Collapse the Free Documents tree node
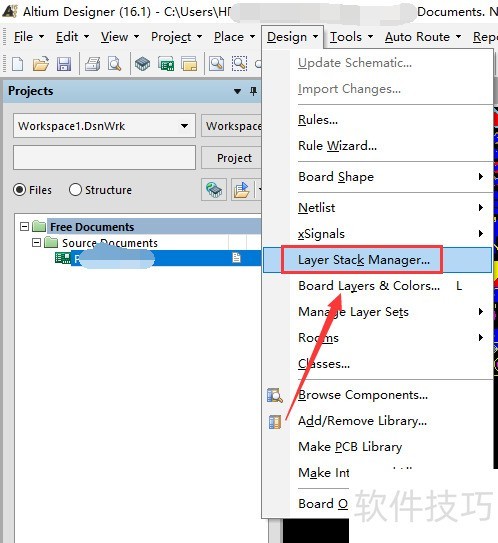The image size is (498, 543). click(25, 227)
